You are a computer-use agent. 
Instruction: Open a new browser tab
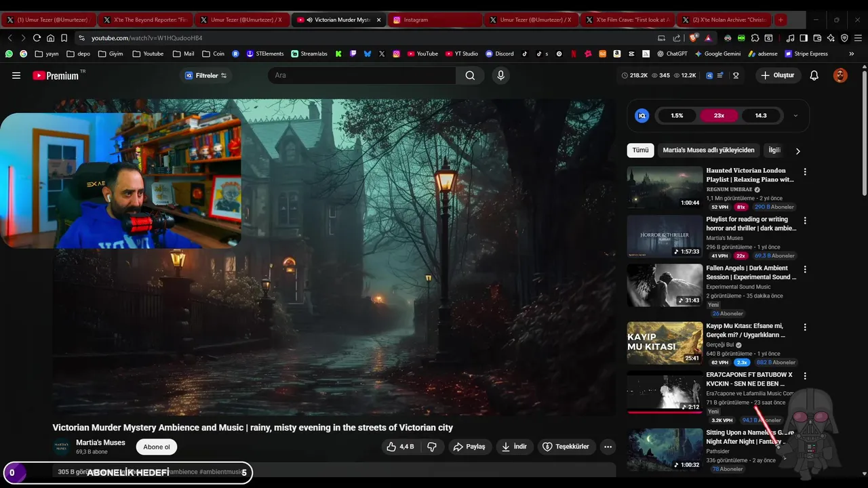pyautogui.click(x=781, y=20)
